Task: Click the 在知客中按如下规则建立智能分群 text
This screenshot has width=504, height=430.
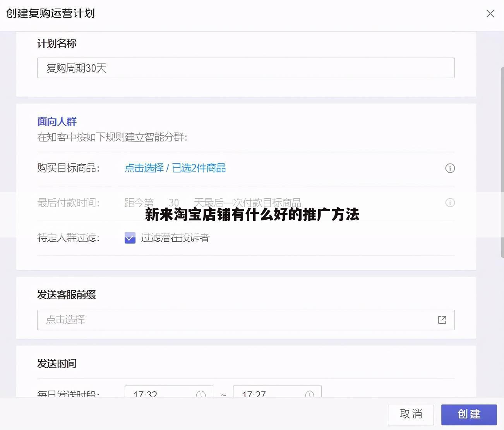Action: 112,137
